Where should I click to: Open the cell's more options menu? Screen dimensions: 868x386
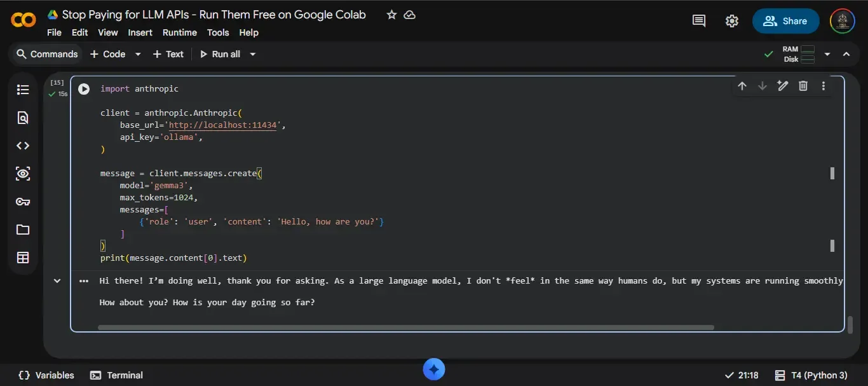(824, 86)
